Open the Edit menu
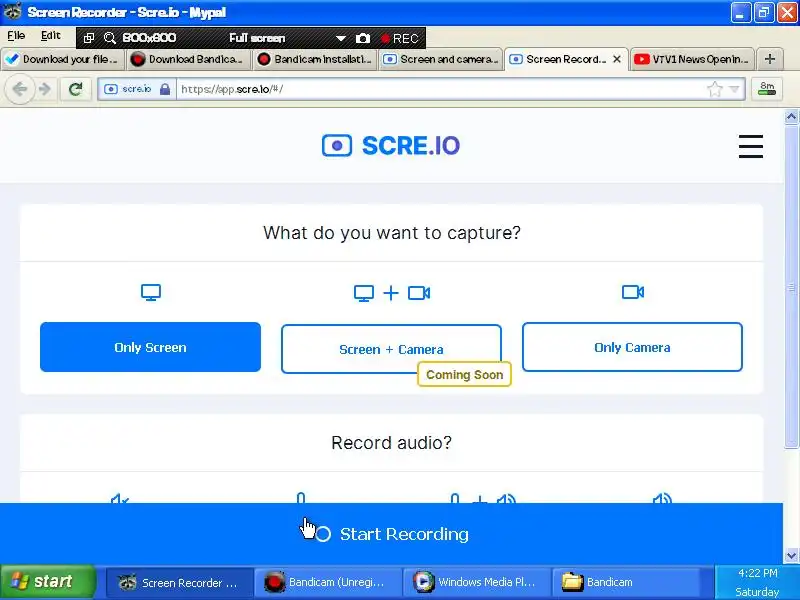 point(51,35)
